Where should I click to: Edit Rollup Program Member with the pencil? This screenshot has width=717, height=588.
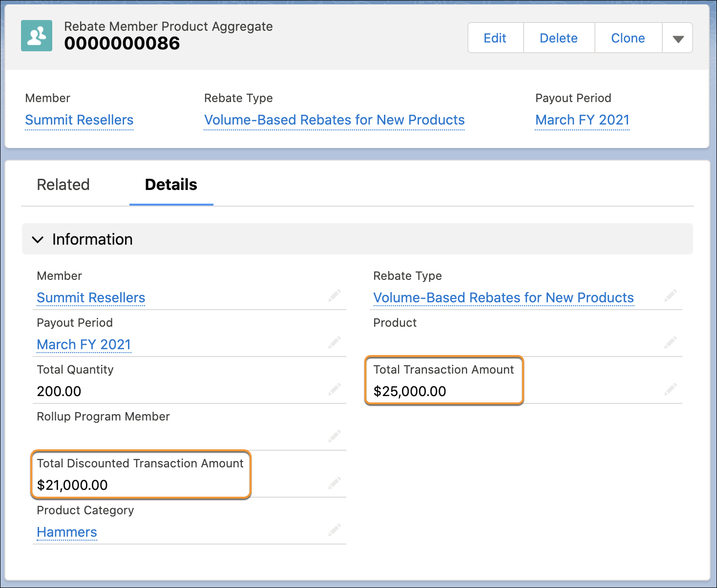(335, 436)
